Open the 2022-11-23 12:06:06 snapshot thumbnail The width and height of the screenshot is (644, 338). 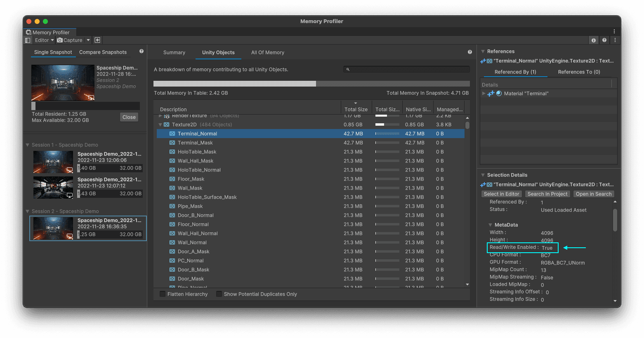53,162
